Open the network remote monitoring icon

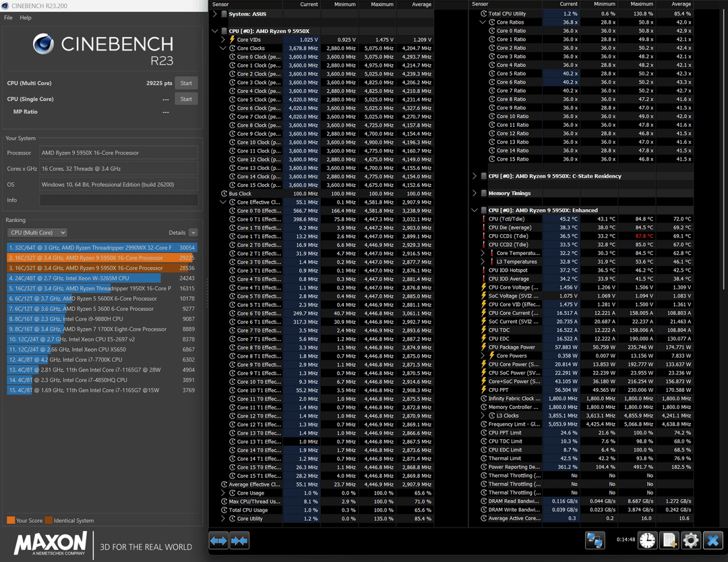click(x=594, y=540)
